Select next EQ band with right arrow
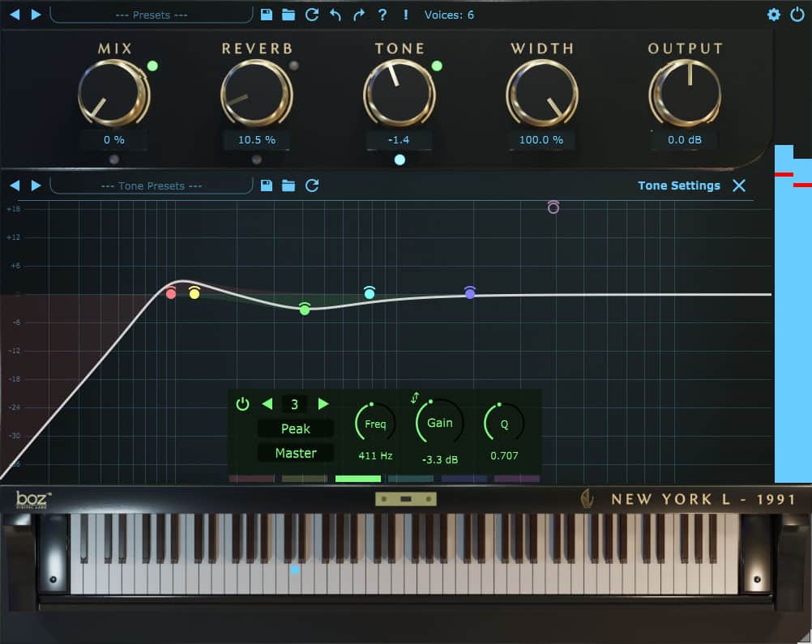812x644 pixels. [323, 403]
